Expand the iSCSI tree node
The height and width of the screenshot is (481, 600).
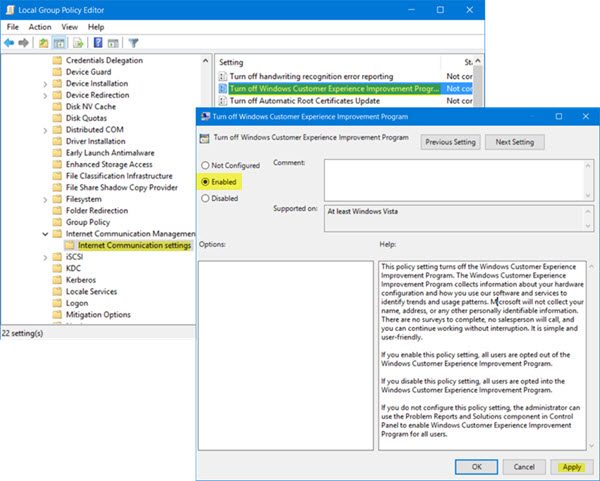click(45, 257)
